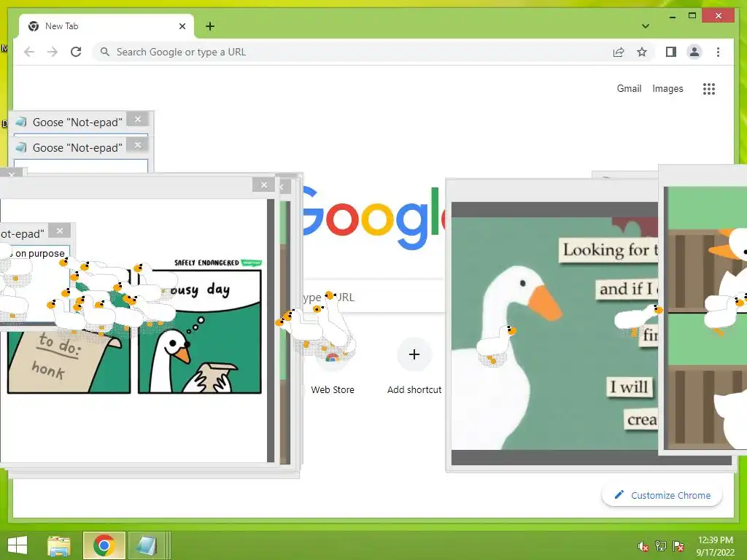Click the network tray icon

661,546
